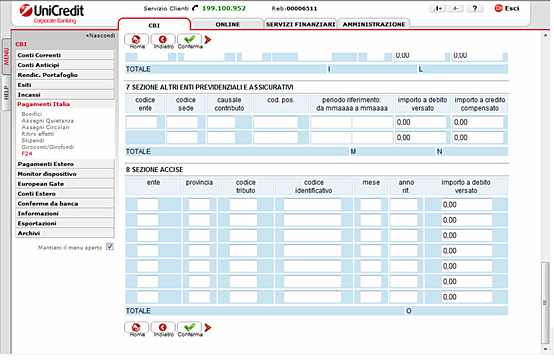Expand Pagamenti Estero menu item

point(65,164)
